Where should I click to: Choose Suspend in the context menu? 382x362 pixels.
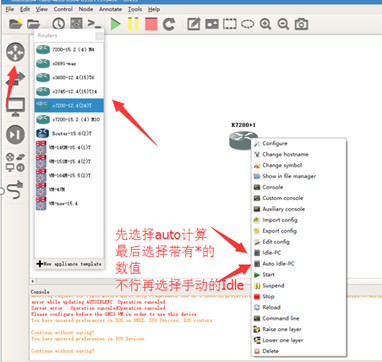click(299, 286)
